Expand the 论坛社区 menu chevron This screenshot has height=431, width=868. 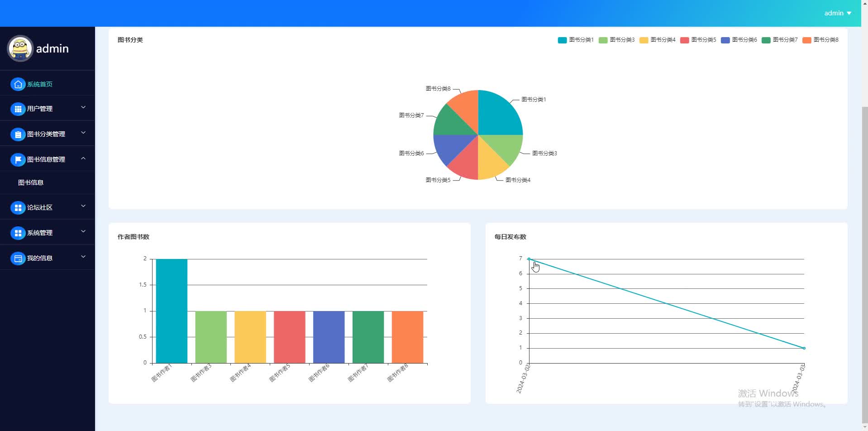pyautogui.click(x=83, y=206)
